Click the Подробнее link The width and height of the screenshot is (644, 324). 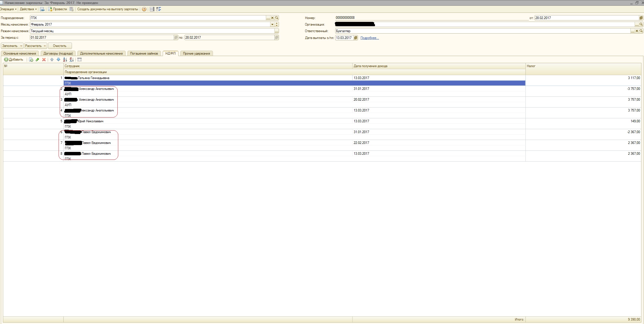(369, 38)
